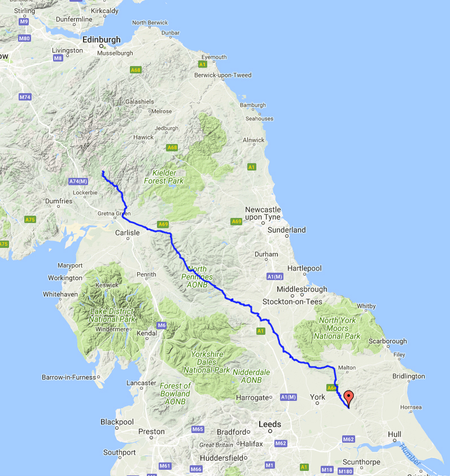Click the A1(M) shield near Hartlepool
Viewport: 450px width, 476px height.
point(275,276)
